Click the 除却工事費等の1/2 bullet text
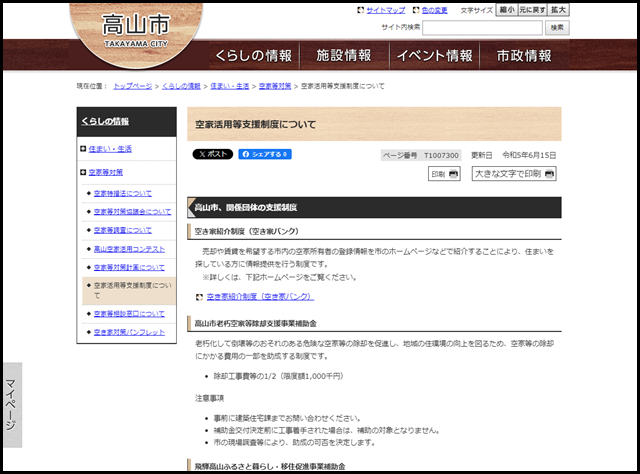Screen dimensions: 640x474 coord(279,376)
